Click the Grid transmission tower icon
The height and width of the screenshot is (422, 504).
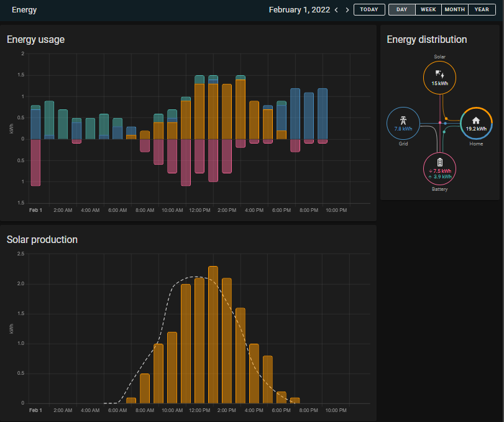pos(403,120)
